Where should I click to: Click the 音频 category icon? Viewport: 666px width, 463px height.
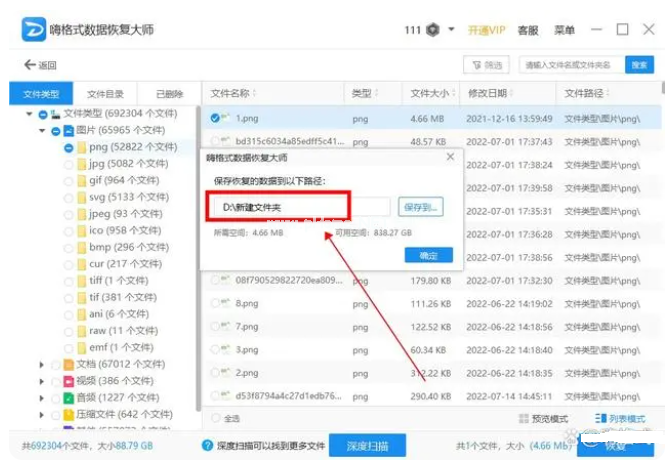(x=68, y=398)
